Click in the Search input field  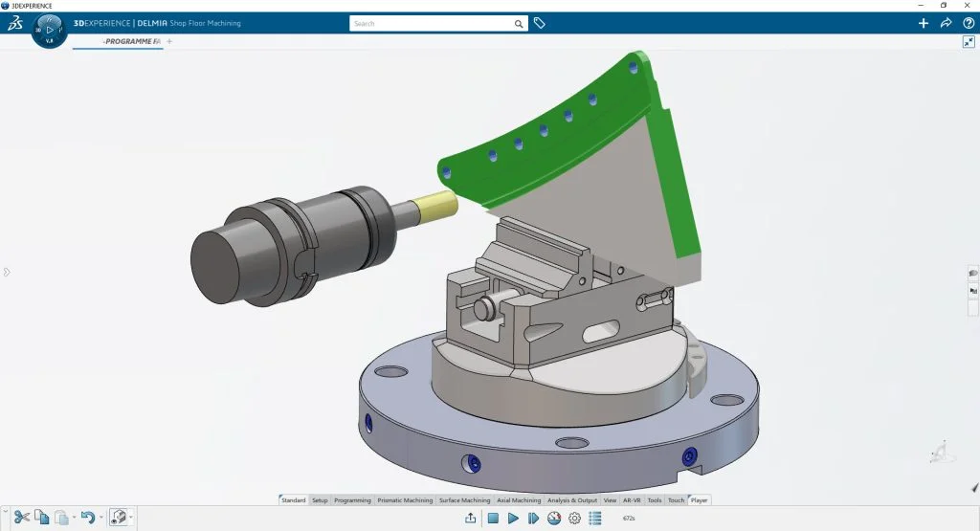pos(431,23)
